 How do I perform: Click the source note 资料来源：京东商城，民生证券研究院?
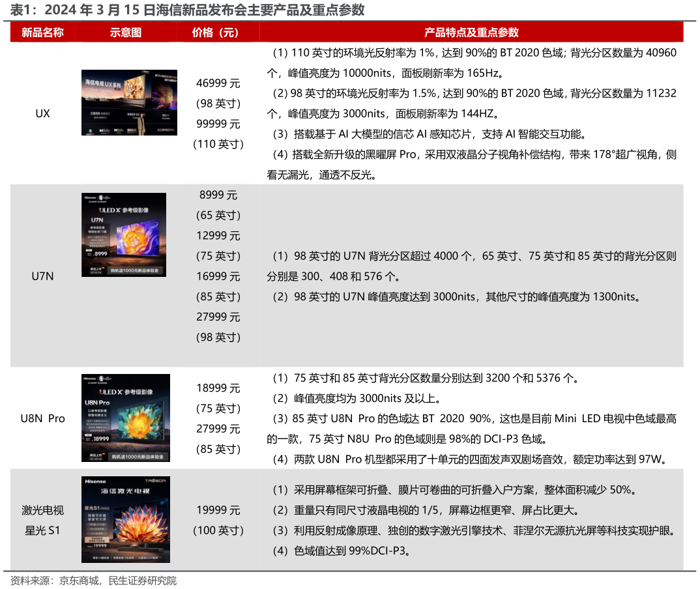pos(93,581)
